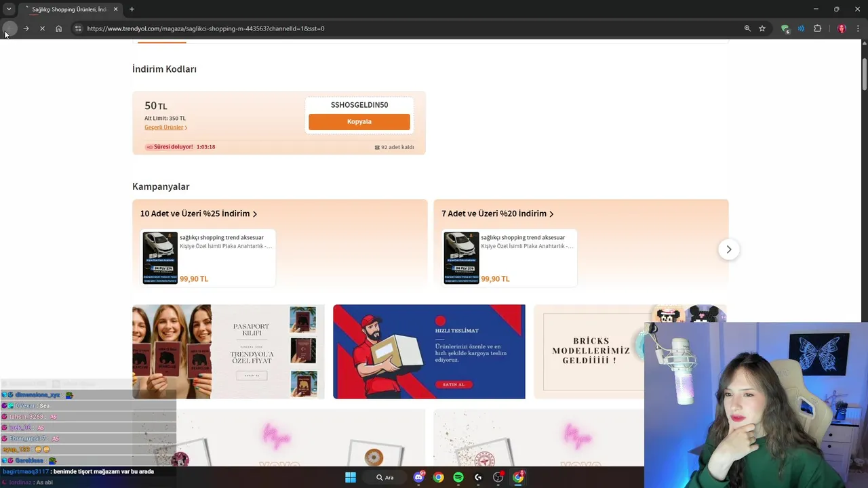Image resolution: width=868 pixels, height=488 pixels.
Task: Click the İndirim Kodları heading
Action: coord(164,69)
